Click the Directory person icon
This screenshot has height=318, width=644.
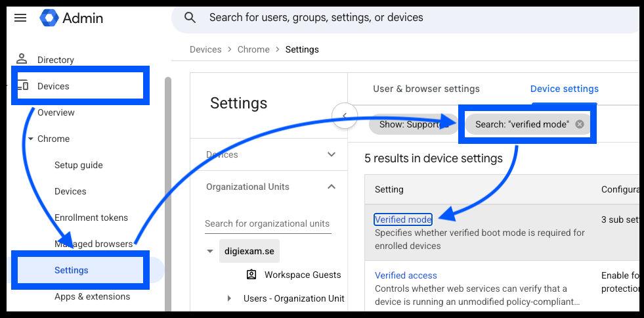[x=22, y=58]
